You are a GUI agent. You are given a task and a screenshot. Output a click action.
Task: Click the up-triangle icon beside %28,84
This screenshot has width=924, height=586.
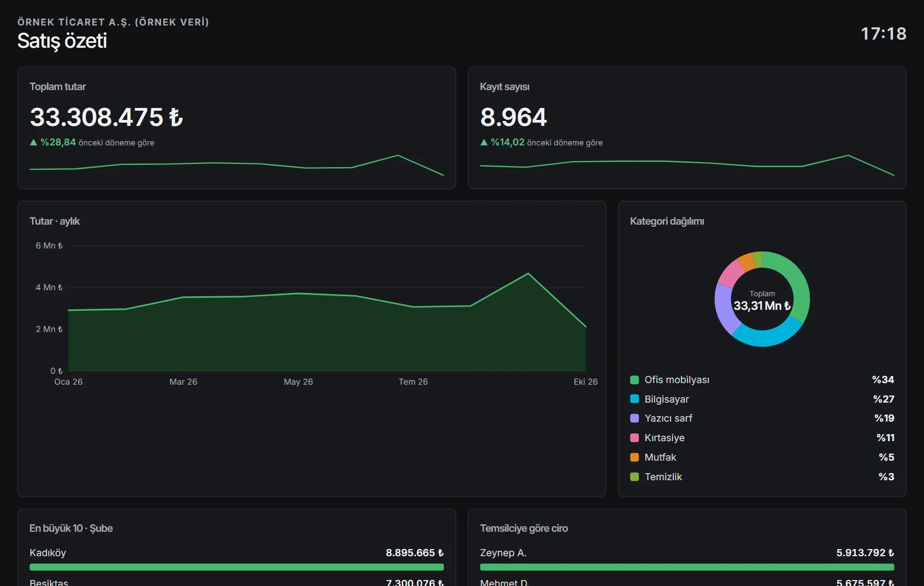[34, 142]
